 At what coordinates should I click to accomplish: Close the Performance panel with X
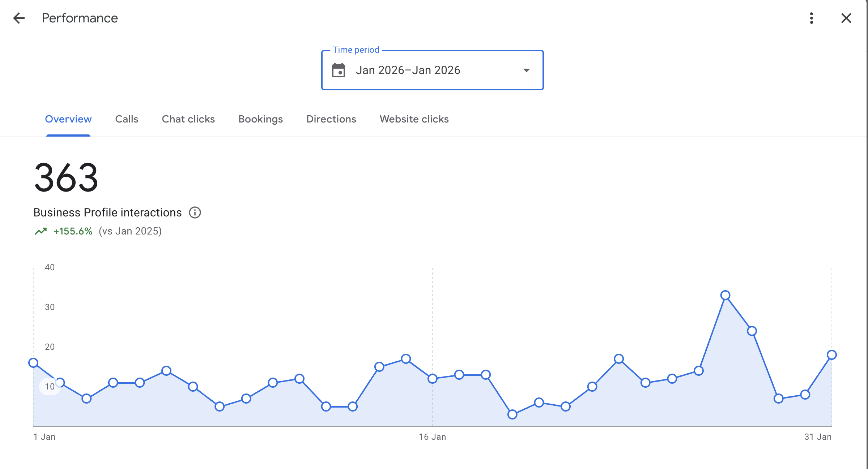pyautogui.click(x=846, y=18)
